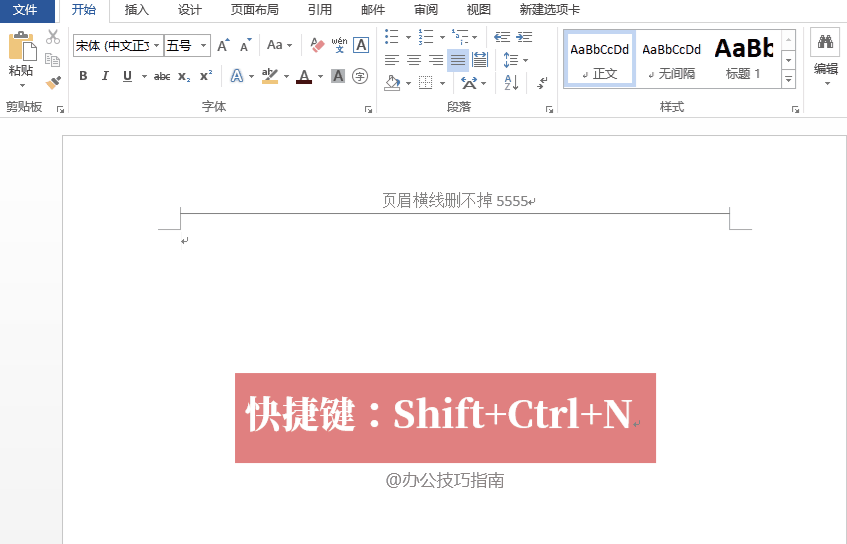Image resolution: width=847 pixels, height=544 pixels.
Task: Expand font color dropdown arrow
Action: [x=320, y=77]
